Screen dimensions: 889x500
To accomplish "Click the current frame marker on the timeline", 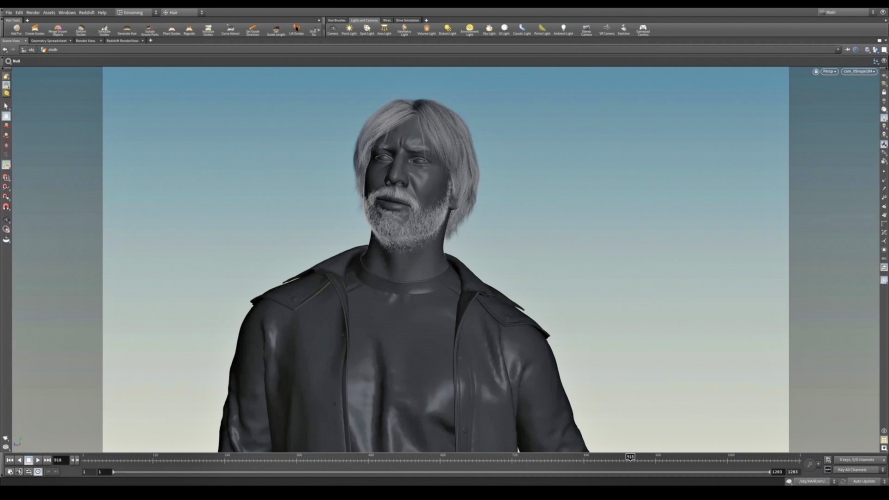I will point(630,457).
